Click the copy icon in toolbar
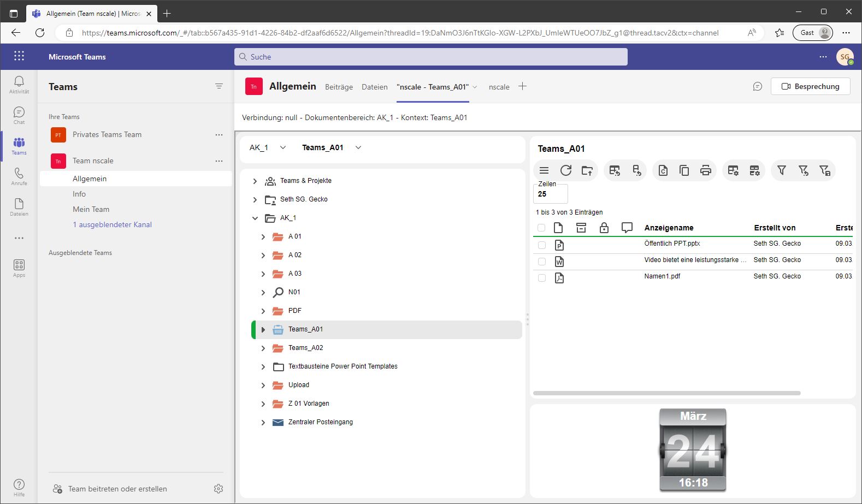Image resolution: width=862 pixels, height=504 pixels. [x=684, y=171]
